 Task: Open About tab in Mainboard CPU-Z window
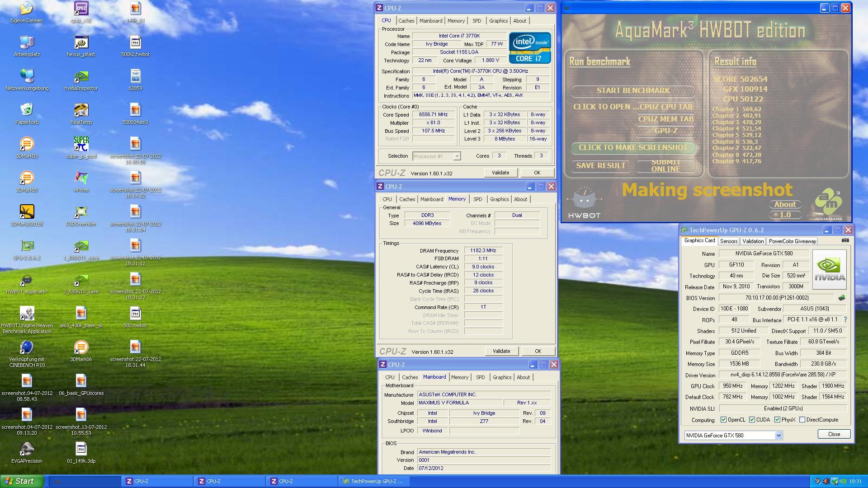point(523,377)
